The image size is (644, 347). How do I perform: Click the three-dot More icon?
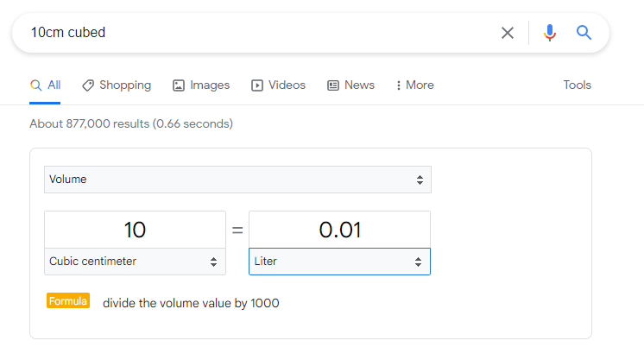tap(398, 85)
